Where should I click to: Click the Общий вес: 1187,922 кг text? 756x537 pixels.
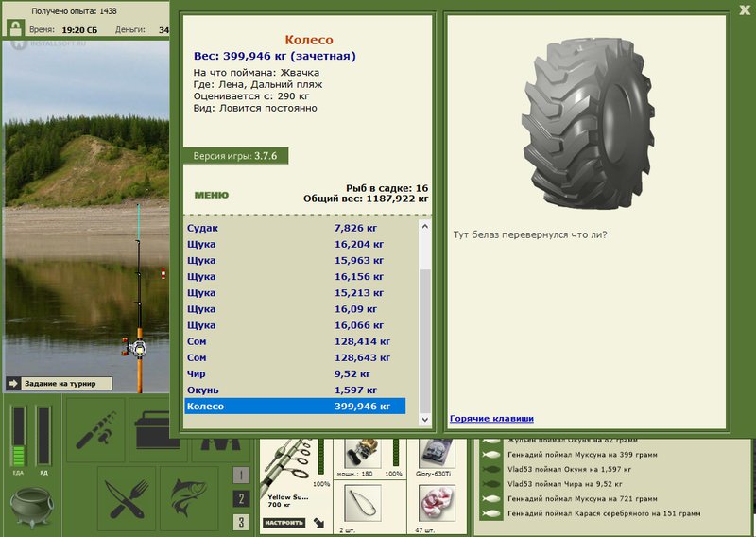click(x=366, y=199)
